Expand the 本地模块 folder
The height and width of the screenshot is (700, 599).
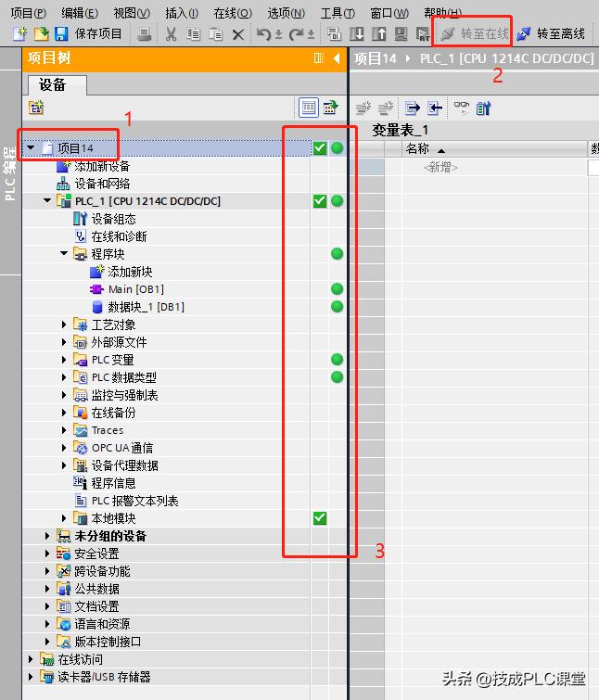pos(64,518)
